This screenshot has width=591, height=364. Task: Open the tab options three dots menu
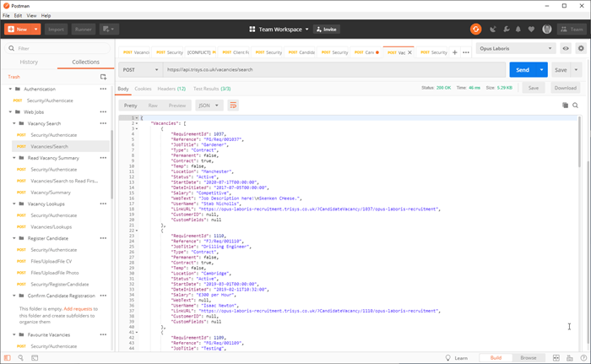[466, 52]
